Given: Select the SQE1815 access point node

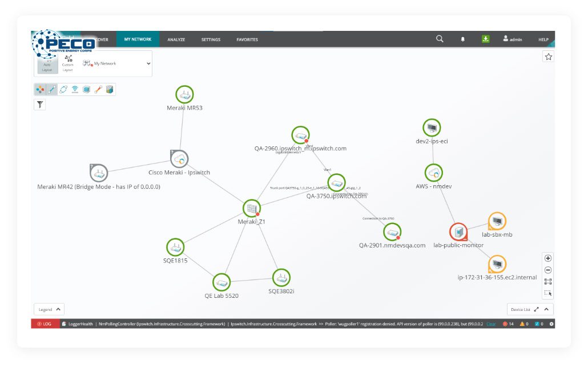Looking at the screenshot, I should tap(175, 248).
